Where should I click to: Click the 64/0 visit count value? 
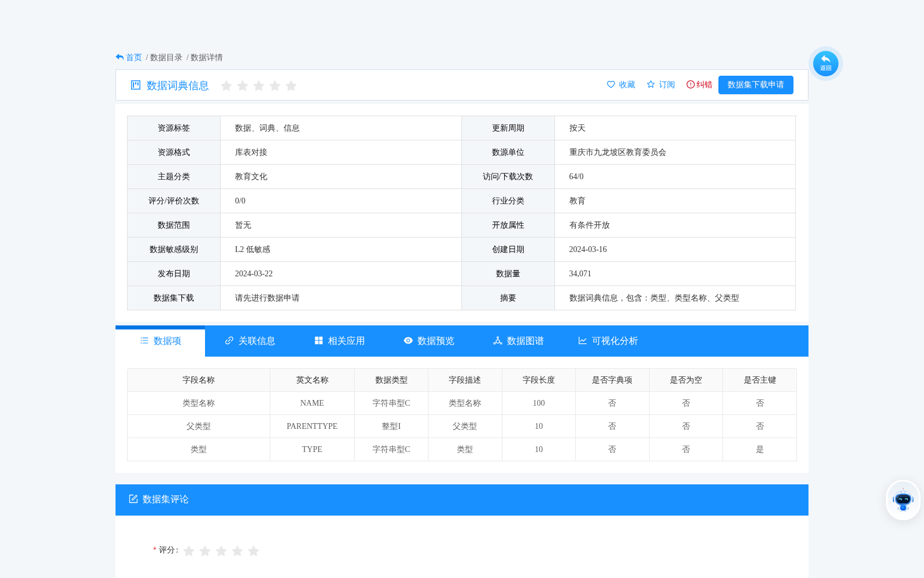tap(576, 176)
